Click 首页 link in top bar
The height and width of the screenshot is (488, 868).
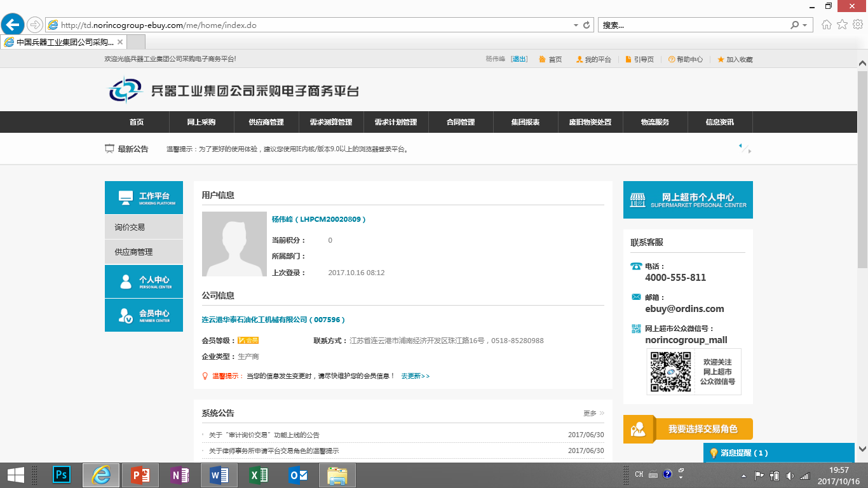point(551,59)
